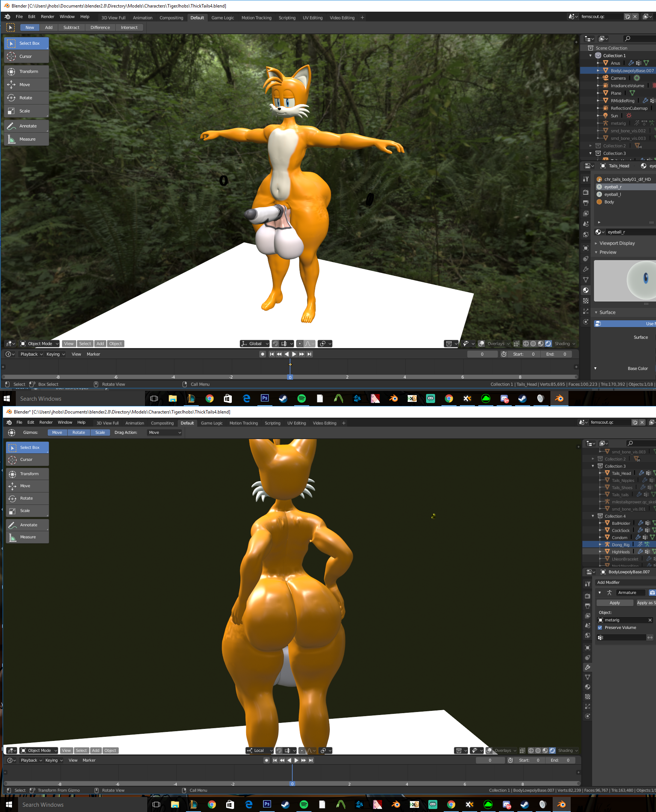
Task: Jump to last frame in bottom window timeline
Action: 311,760
